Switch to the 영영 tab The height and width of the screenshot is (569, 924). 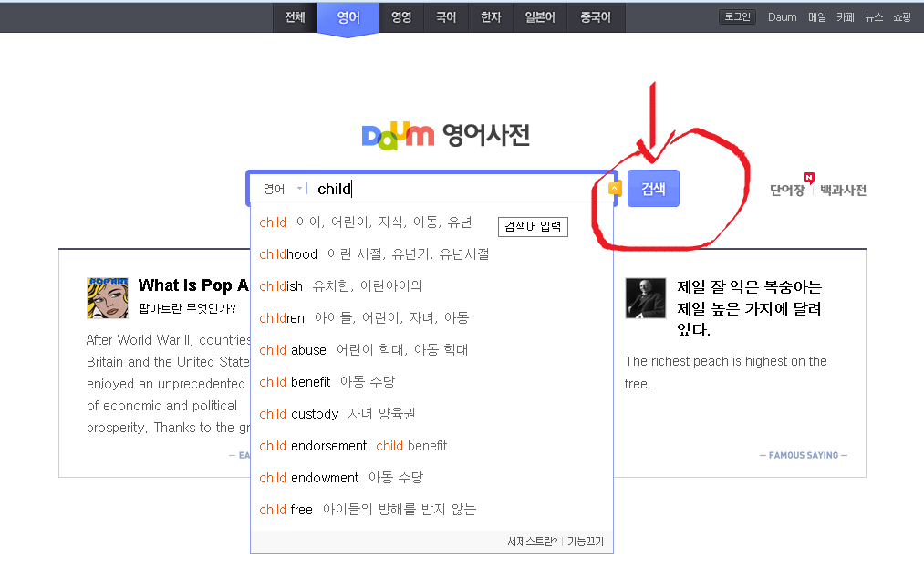tap(401, 17)
